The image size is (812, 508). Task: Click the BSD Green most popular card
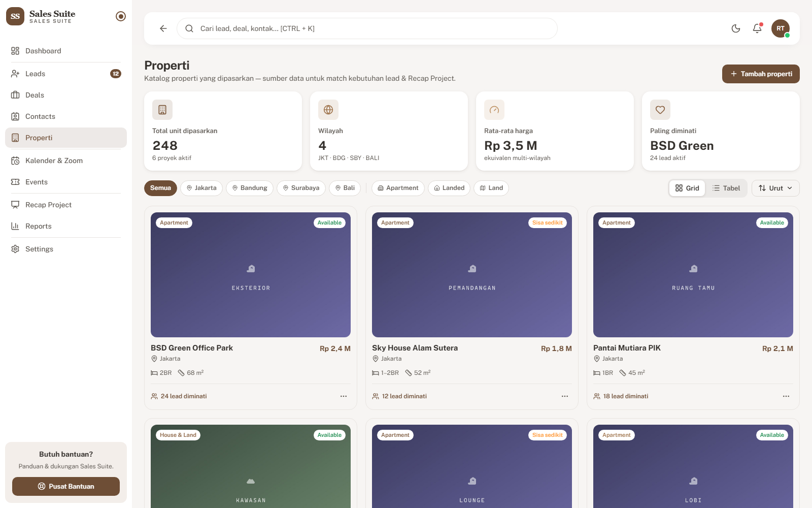coord(721,131)
